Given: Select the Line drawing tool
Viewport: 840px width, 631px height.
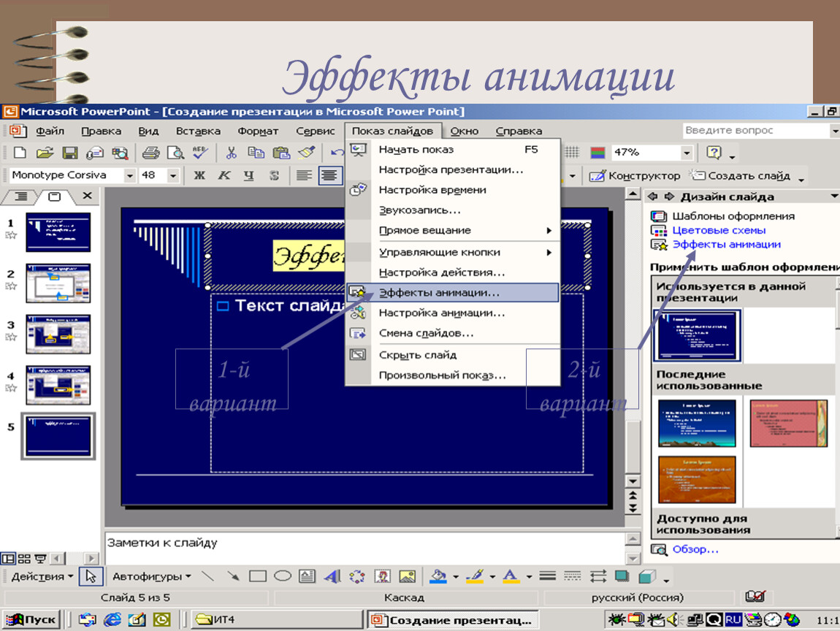Looking at the screenshot, I should [208, 576].
